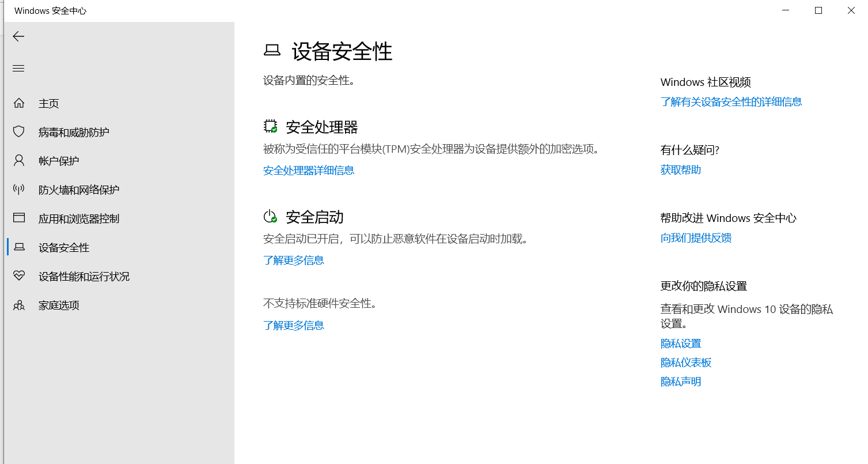Select the 主页 home icon in sidebar

click(19, 103)
